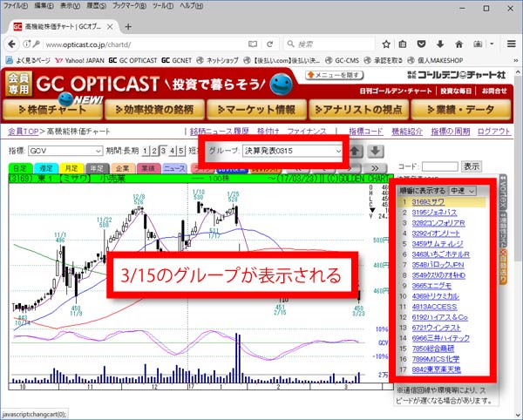Select 4813ACCESS in stock list
523x420 pixels.
pyautogui.click(x=434, y=307)
